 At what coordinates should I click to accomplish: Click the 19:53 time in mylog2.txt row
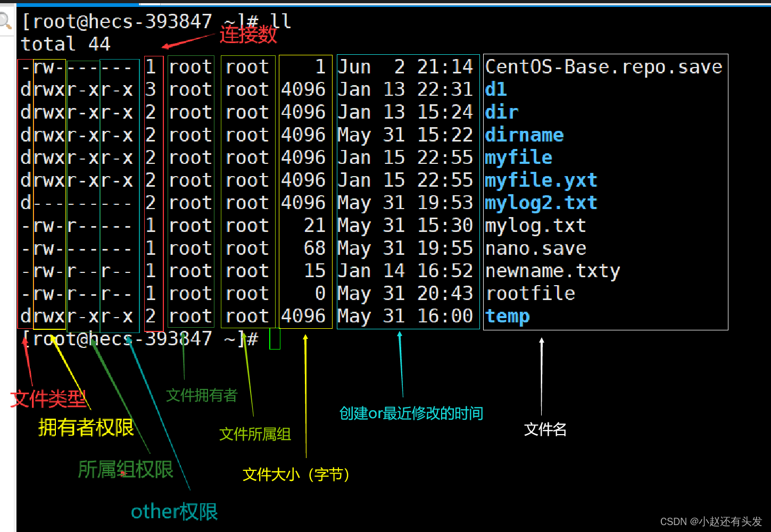pyautogui.click(x=445, y=203)
